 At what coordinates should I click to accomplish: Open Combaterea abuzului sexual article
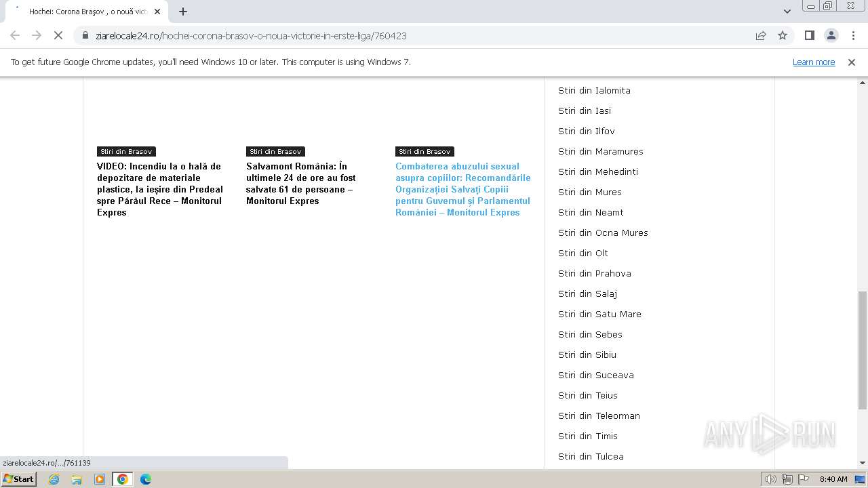coord(463,189)
